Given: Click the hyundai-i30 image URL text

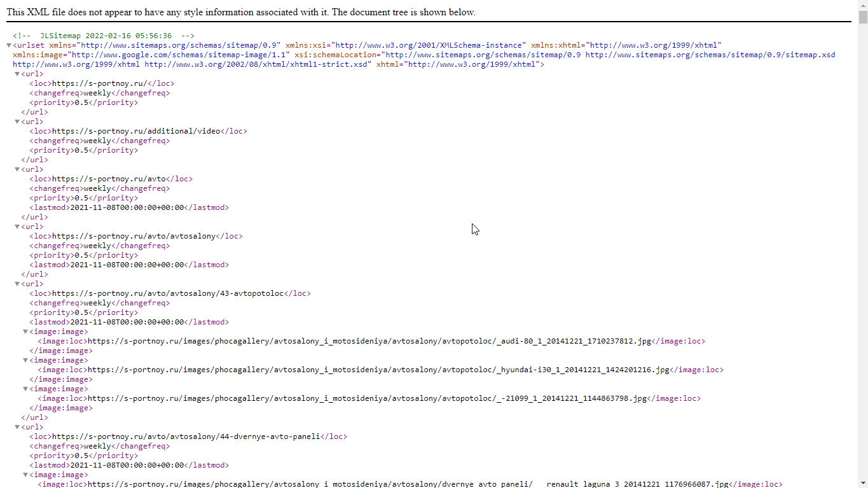Looking at the screenshot, I should pyautogui.click(x=378, y=370).
